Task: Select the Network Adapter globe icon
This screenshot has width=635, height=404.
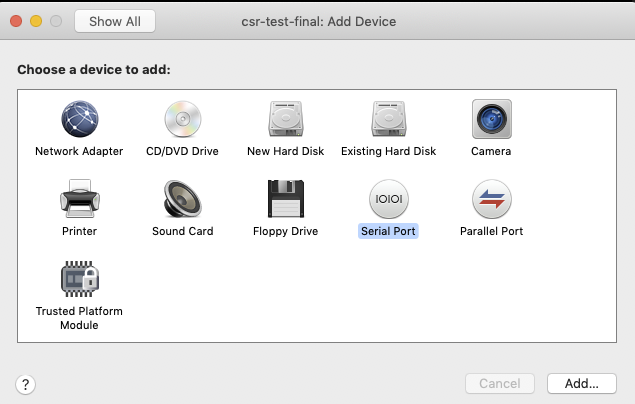Action: pos(79,119)
